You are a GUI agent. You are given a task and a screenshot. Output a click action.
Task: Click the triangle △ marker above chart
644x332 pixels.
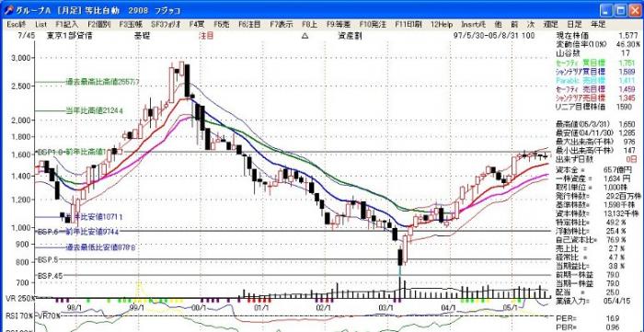305,36
